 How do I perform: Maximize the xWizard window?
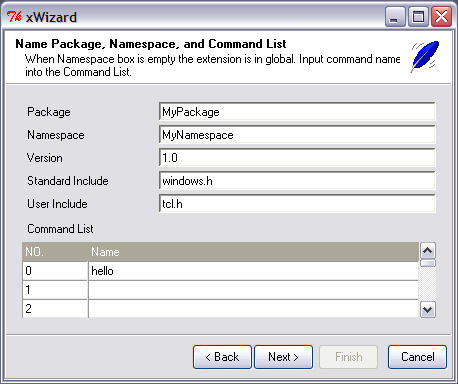(x=418, y=16)
